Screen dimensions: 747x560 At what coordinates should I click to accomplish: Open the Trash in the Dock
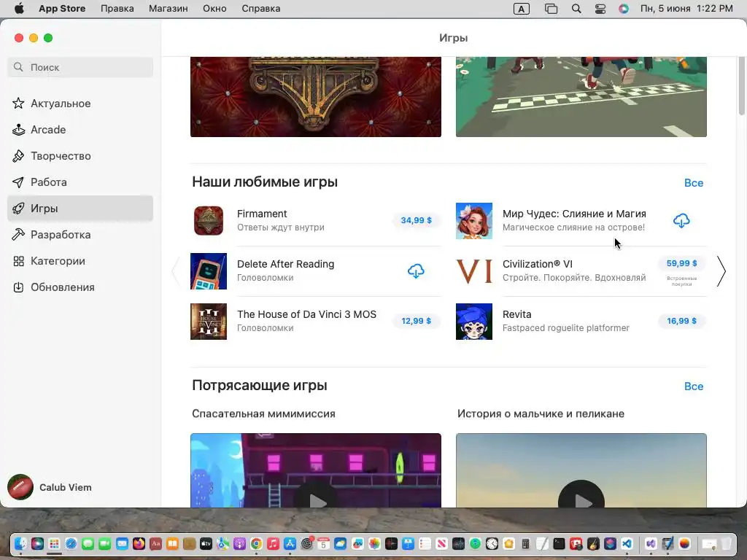click(x=726, y=543)
